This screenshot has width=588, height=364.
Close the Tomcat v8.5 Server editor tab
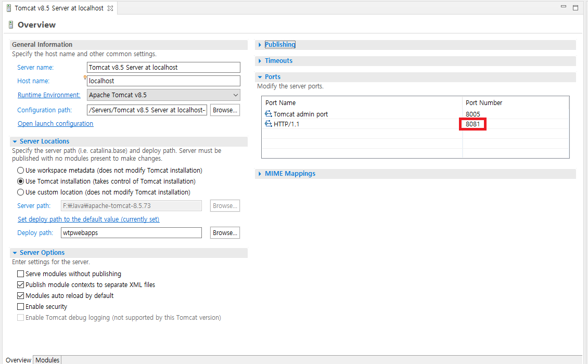pos(110,8)
